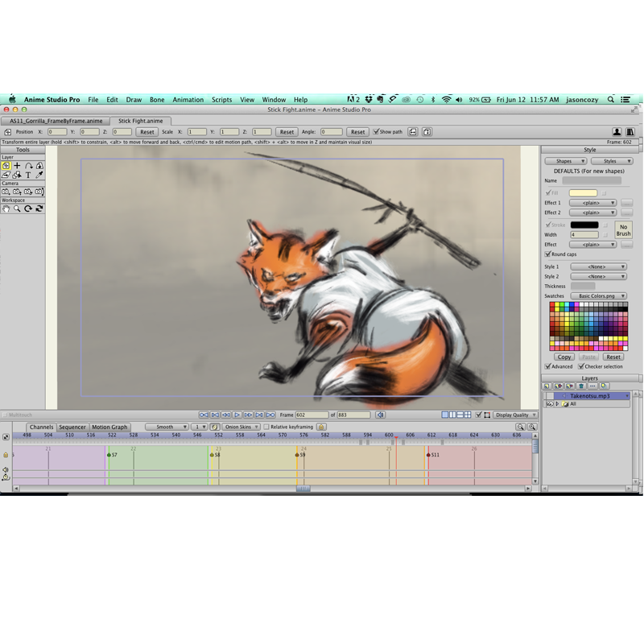Open the Style 1 dropdown
This screenshot has height=644, width=644.
tap(598, 266)
